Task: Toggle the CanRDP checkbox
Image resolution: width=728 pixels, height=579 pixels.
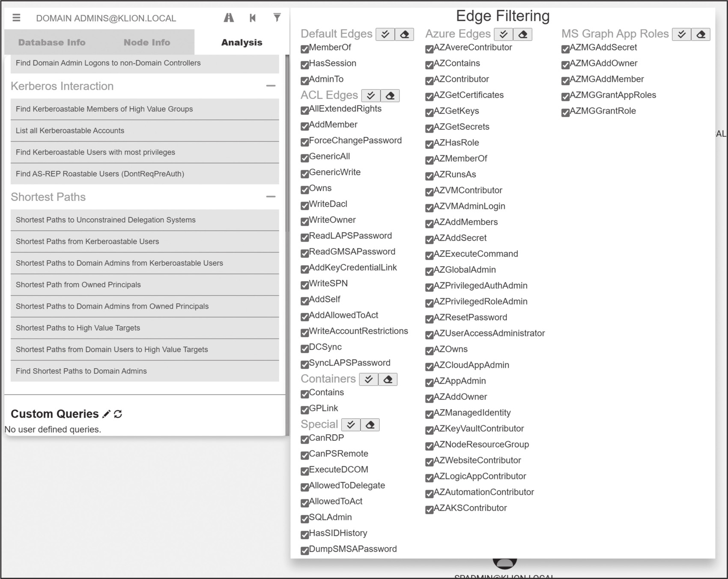Action: coord(305,439)
